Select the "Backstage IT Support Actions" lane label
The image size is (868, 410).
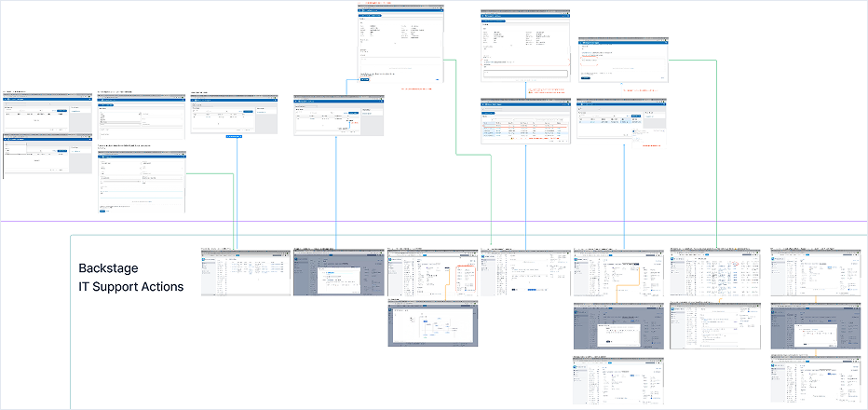pos(130,277)
